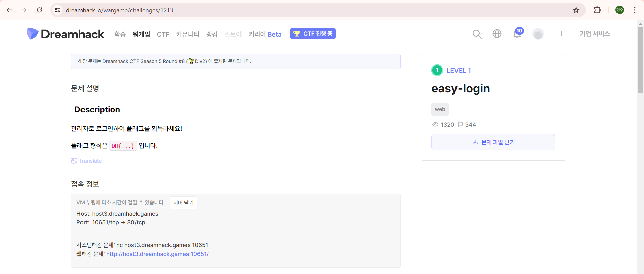
Task: Open the 커리어 Beta menu
Action: coord(265,34)
